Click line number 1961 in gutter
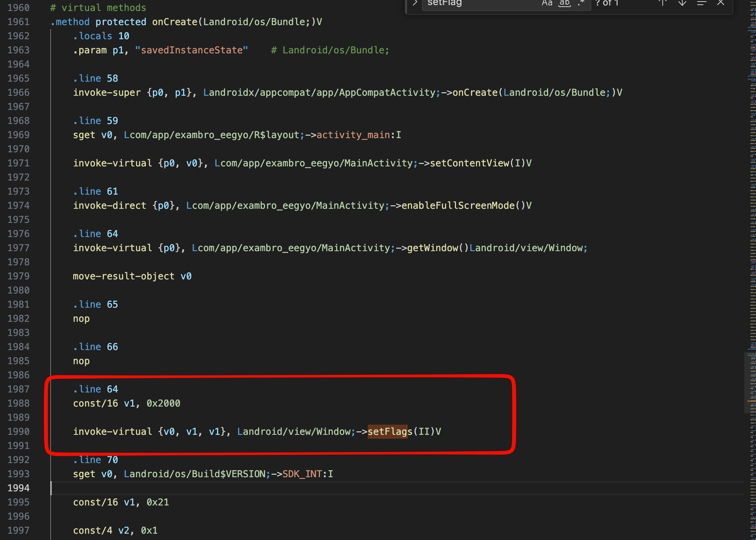 tap(18, 22)
